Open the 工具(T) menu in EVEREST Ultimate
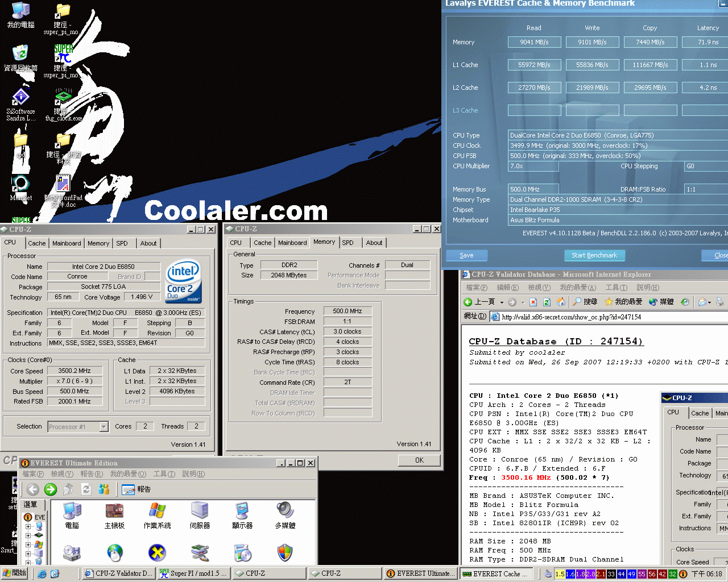Viewport: 728px width, 582px height. click(164, 474)
